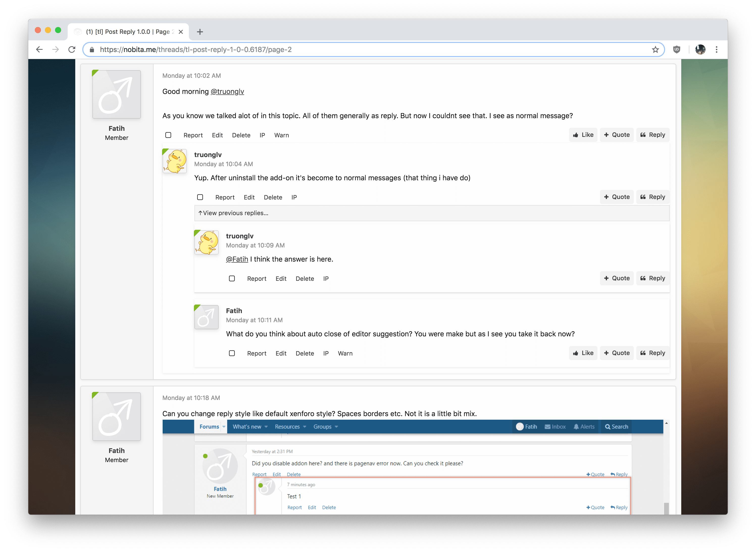The width and height of the screenshot is (756, 552).
Task: Tick the checkbox beside Fatih's 10:11 reply
Action: pyautogui.click(x=232, y=353)
